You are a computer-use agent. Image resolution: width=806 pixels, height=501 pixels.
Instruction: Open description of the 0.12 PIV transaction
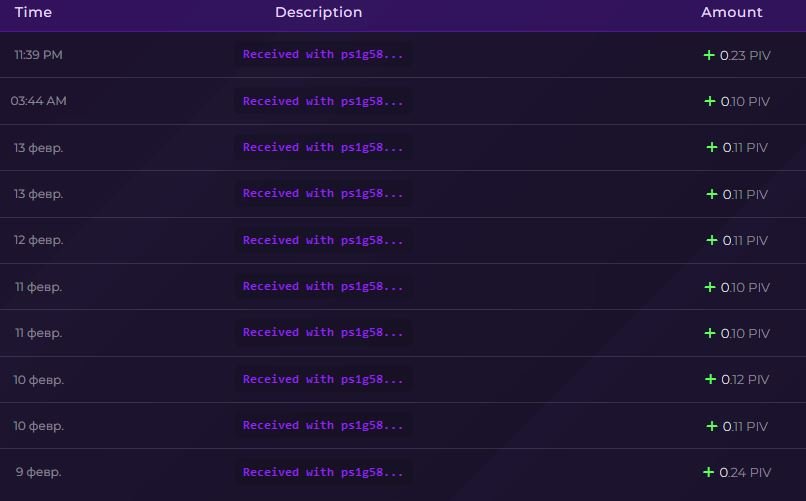coord(323,379)
